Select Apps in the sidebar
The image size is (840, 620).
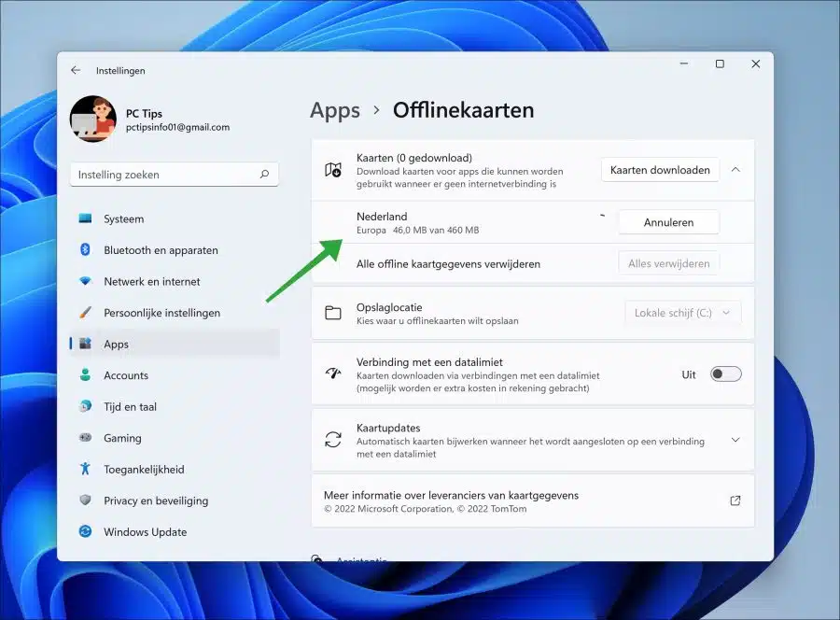(175, 344)
